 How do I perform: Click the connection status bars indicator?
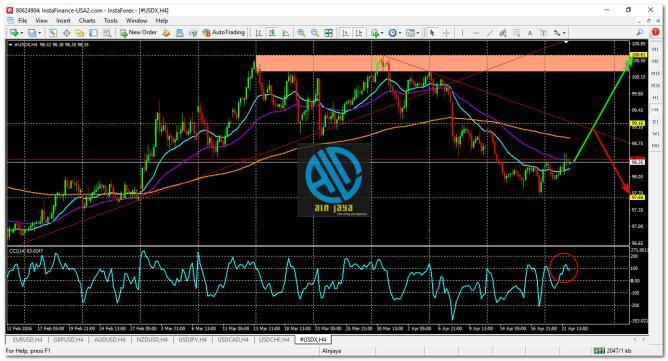(x=599, y=351)
